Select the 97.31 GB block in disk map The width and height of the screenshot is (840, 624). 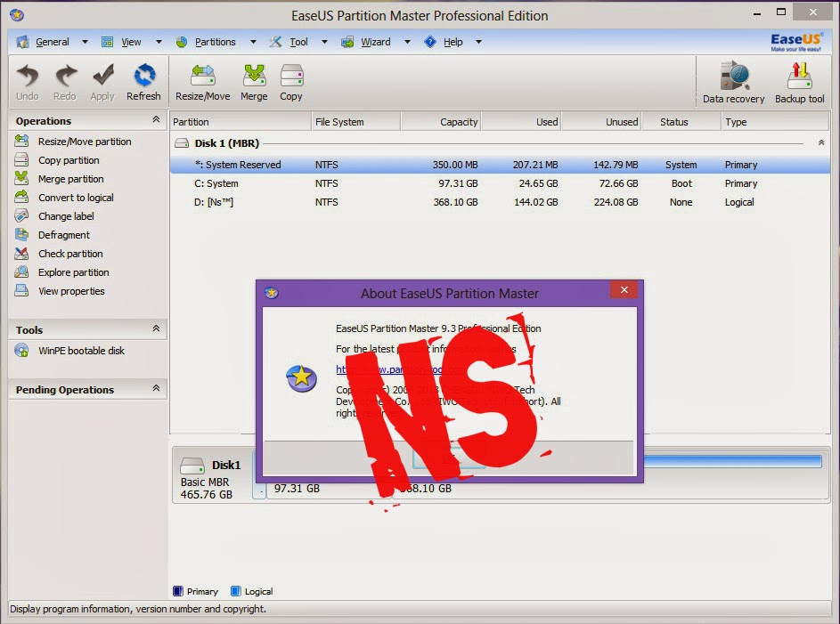tap(297, 489)
